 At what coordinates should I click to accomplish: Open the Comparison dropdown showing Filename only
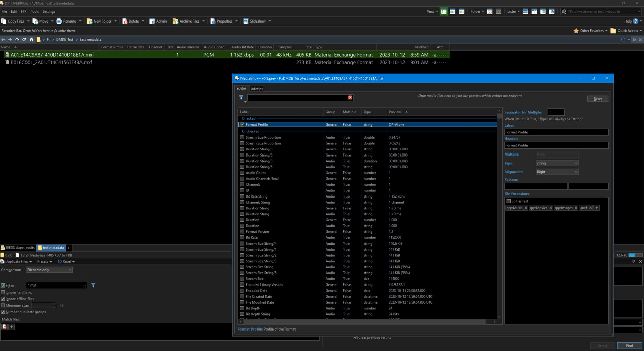tap(49, 270)
